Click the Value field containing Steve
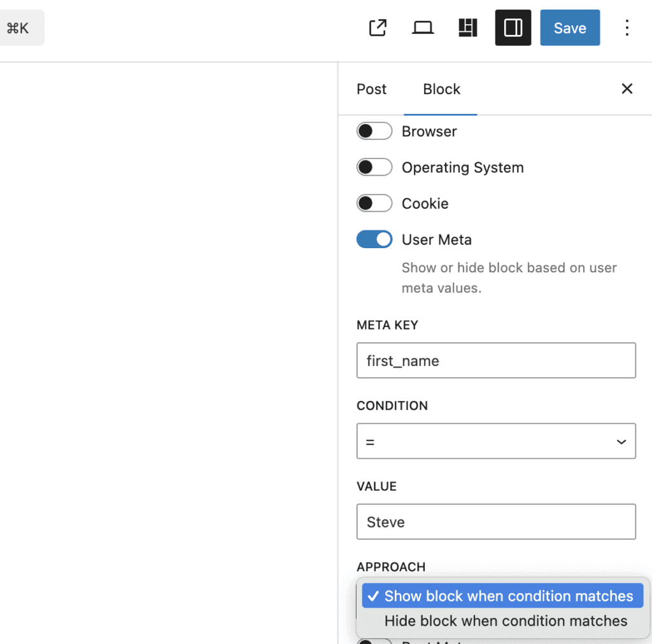Image resolution: width=652 pixels, height=644 pixels. [x=496, y=521]
